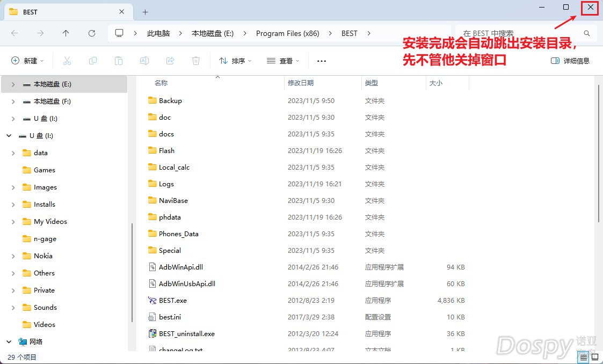Switch to details view in the status bar
The width and height of the screenshot is (603, 364).
click(583, 357)
